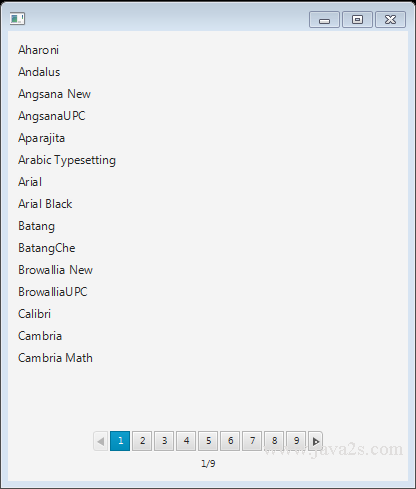Screen dimensions: 416x489
Task: Open page 8
Action: click(x=274, y=441)
